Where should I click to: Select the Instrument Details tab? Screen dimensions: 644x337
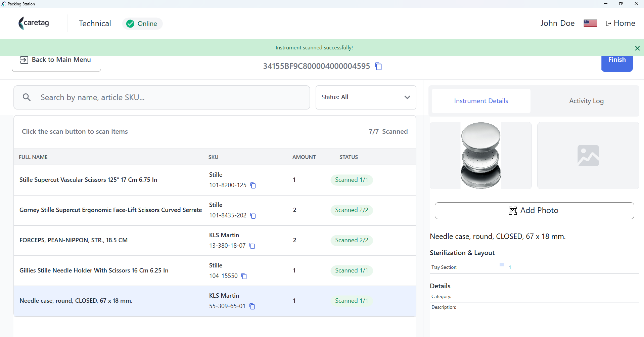(x=481, y=101)
